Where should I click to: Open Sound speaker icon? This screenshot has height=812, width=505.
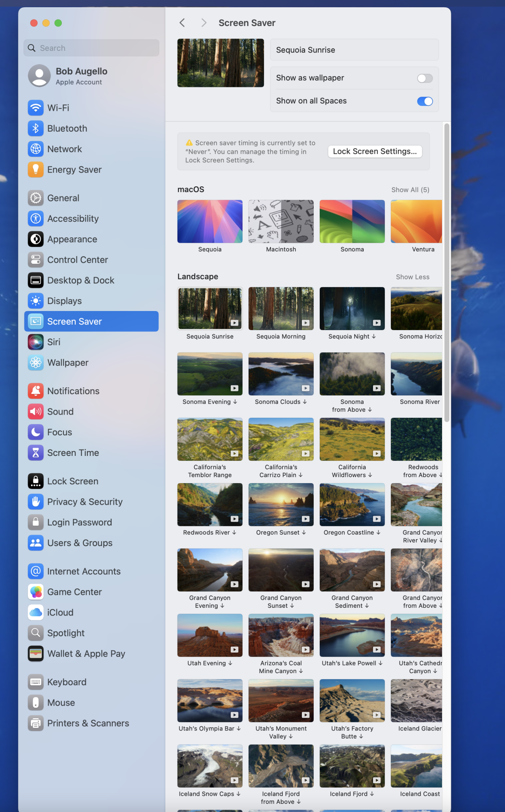click(36, 412)
